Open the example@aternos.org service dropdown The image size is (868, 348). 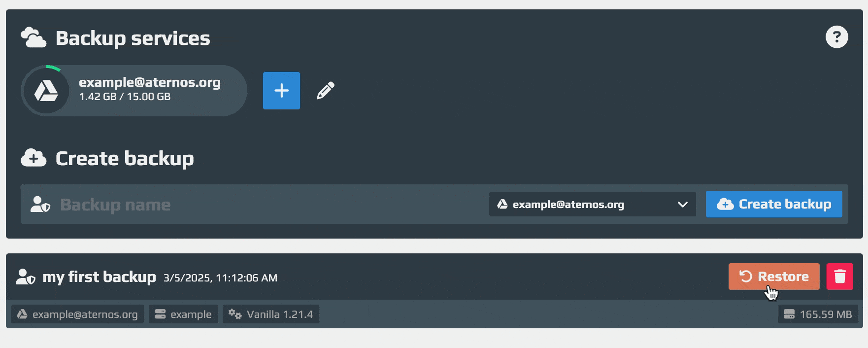(592, 204)
